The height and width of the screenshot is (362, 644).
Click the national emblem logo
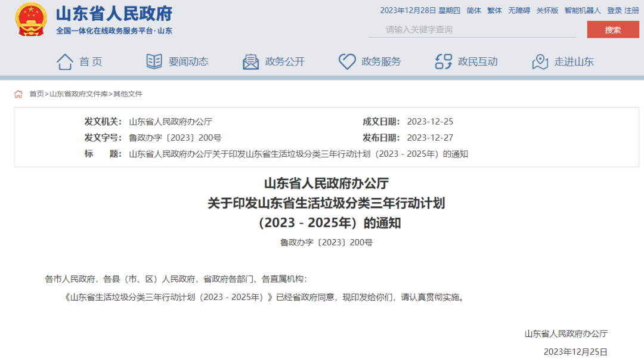[x=31, y=19]
